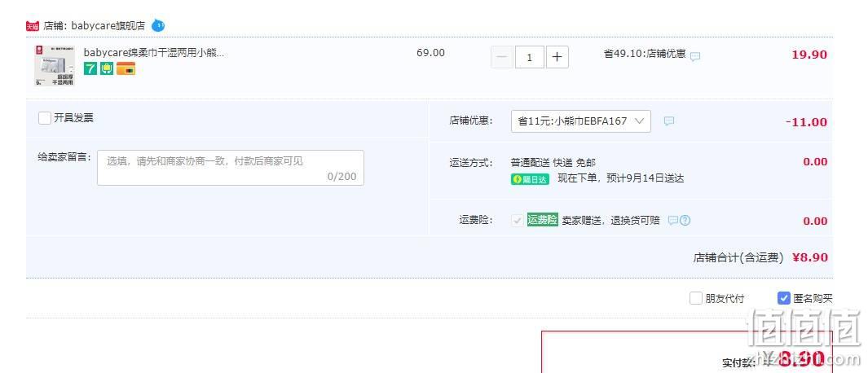The image size is (868, 373).
Task: Click 普通配送 快递 免邮 shipping text
Action: pos(553,163)
